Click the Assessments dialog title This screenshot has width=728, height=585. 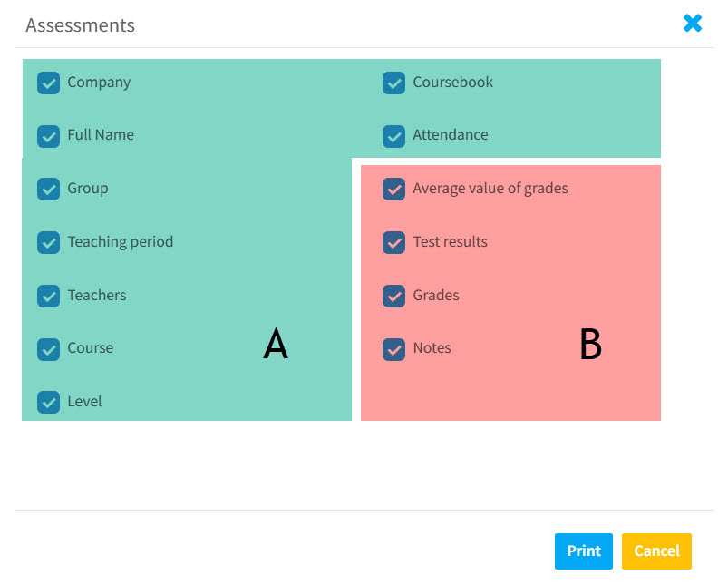80,25
